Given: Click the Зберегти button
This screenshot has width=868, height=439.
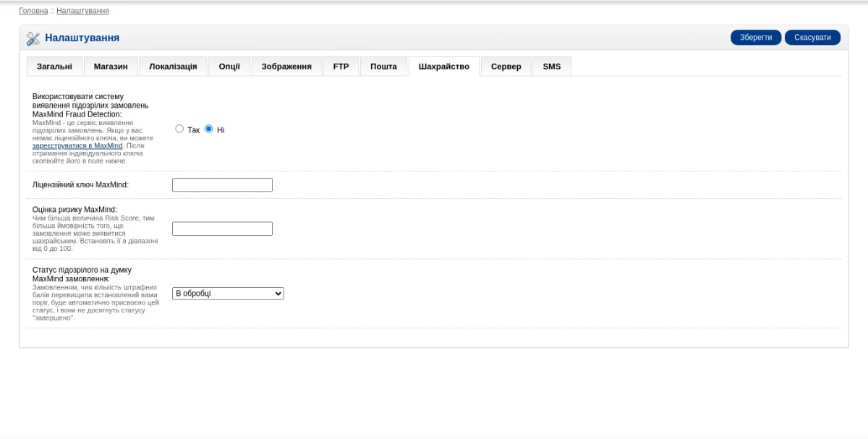Looking at the screenshot, I should pyautogui.click(x=756, y=38).
